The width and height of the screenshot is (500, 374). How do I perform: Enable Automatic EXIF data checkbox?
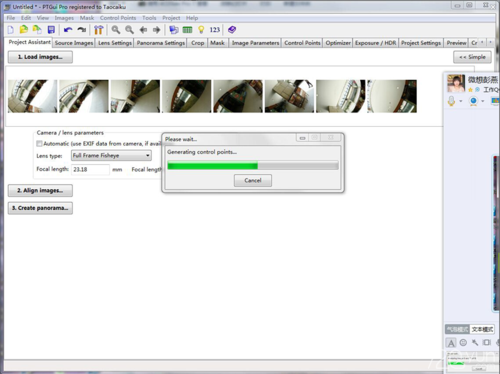pyautogui.click(x=39, y=144)
